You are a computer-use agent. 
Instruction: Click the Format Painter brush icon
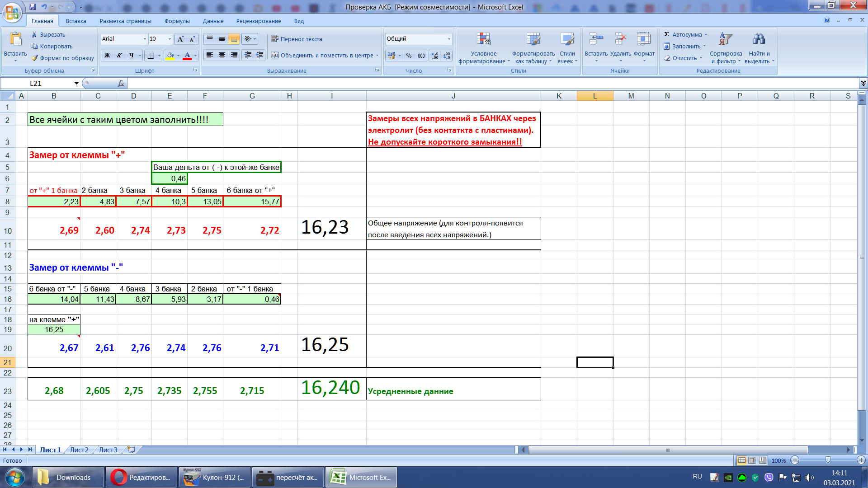(x=35, y=58)
